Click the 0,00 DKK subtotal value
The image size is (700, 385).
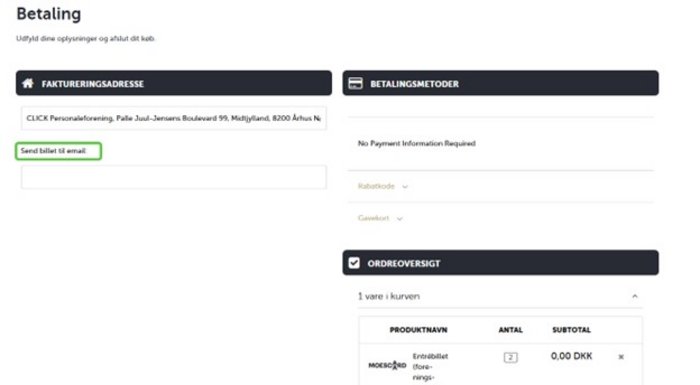[x=571, y=356]
